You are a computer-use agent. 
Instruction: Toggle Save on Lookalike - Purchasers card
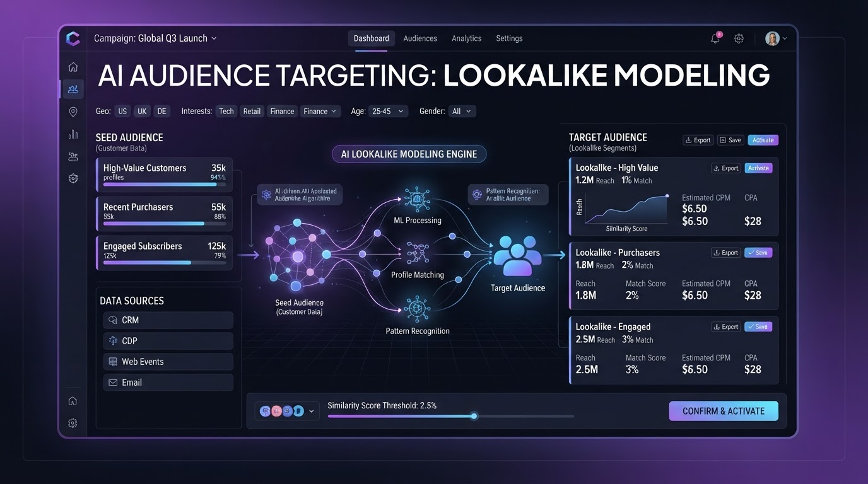(758, 253)
